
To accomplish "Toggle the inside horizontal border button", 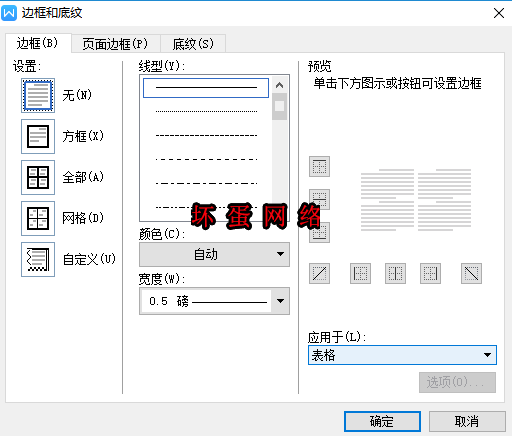I will pyautogui.click(x=319, y=199).
